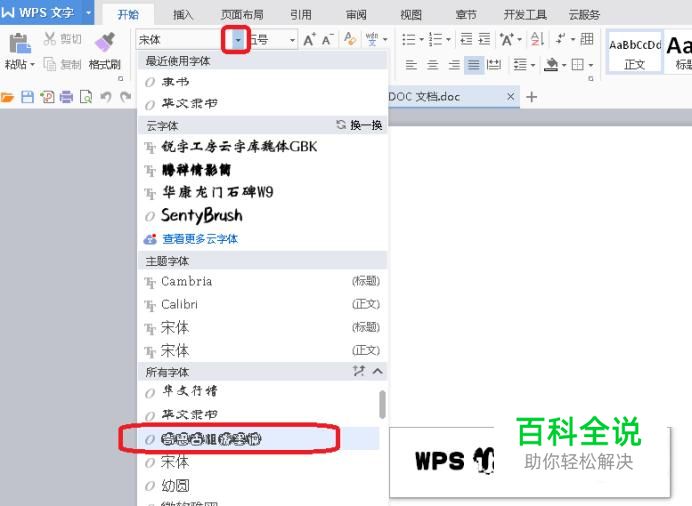Click the increase indent icon
This screenshot has width=692, height=506.
(x=484, y=39)
